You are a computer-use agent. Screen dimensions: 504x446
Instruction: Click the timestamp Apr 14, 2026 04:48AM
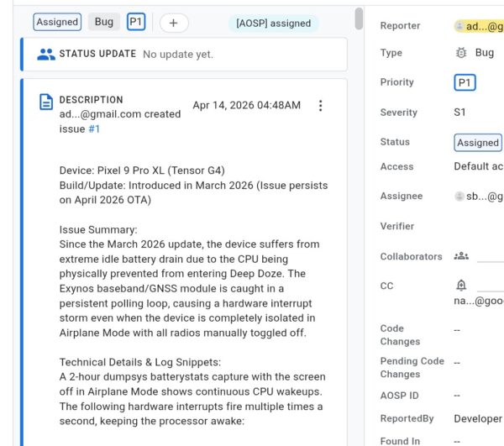coord(246,105)
